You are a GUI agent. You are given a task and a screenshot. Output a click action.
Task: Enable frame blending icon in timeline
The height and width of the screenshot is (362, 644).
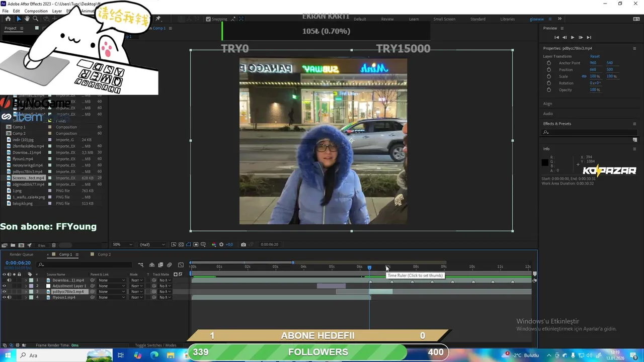(160, 265)
